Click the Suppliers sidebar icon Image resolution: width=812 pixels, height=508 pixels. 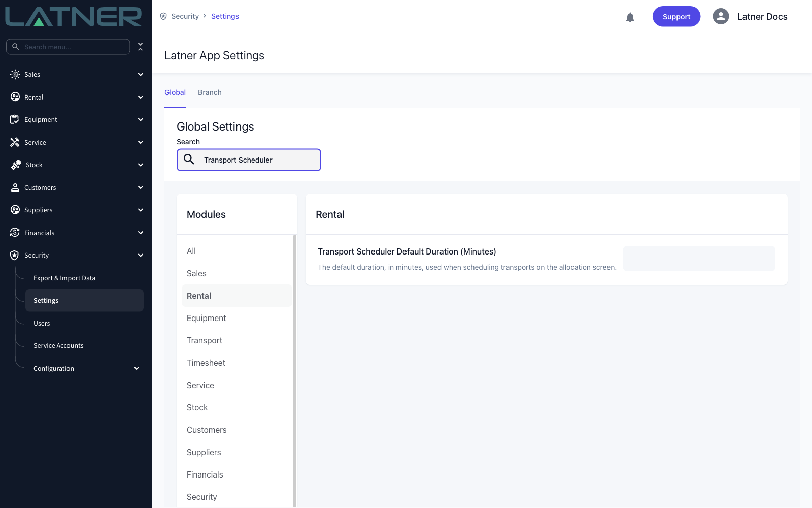click(x=15, y=210)
